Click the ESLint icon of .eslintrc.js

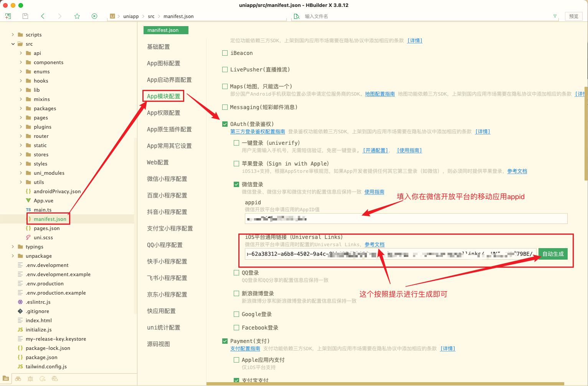click(20, 302)
